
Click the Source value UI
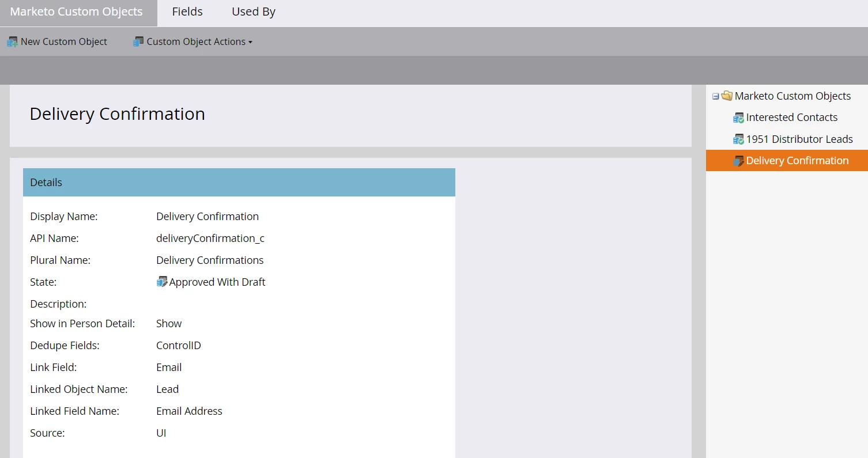pos(161,433)
